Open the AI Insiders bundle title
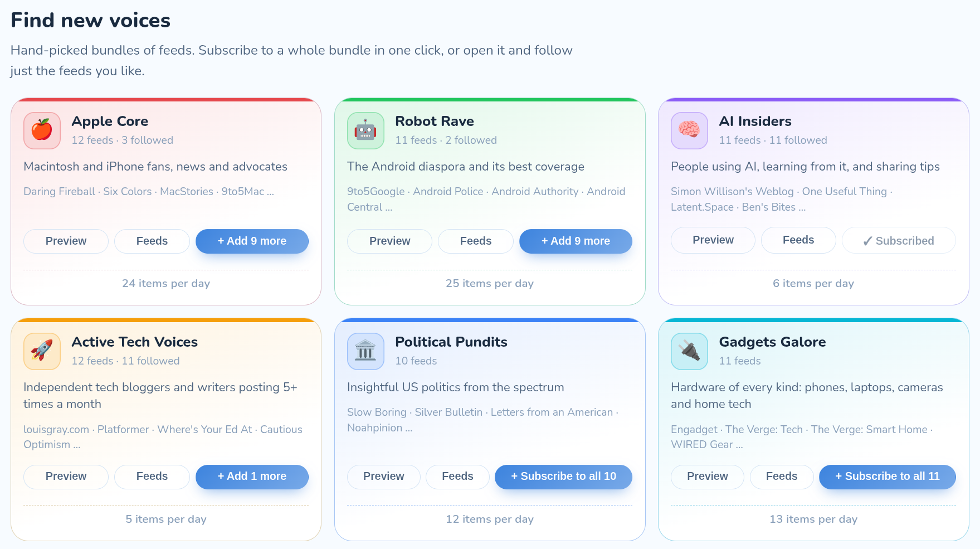980x549 pixels. (x=755, y=121)
